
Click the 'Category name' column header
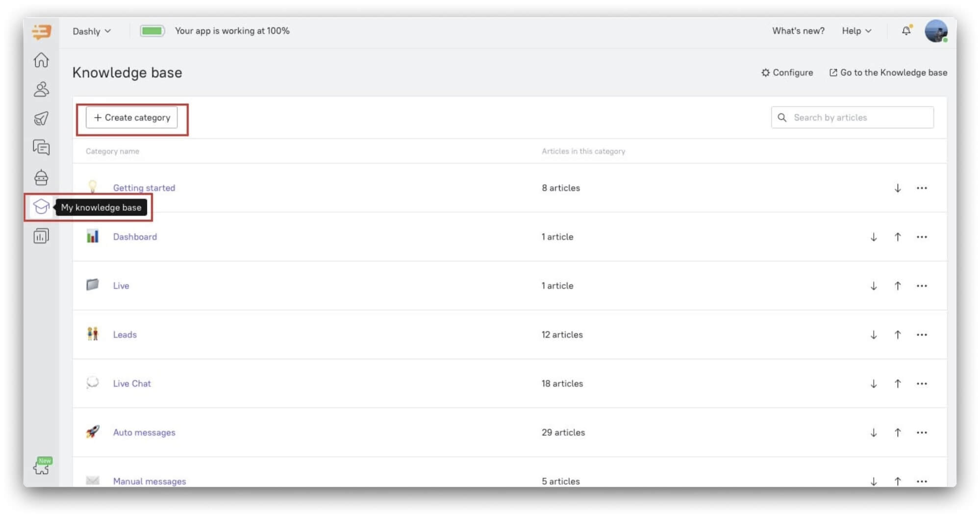[x=112, y=152]
